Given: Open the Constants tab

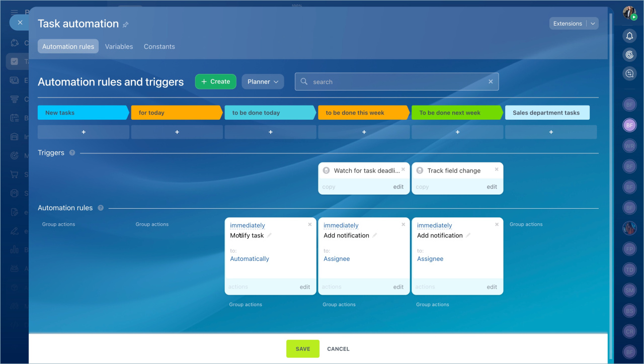Looking at the screenshot, I should 159,47.
